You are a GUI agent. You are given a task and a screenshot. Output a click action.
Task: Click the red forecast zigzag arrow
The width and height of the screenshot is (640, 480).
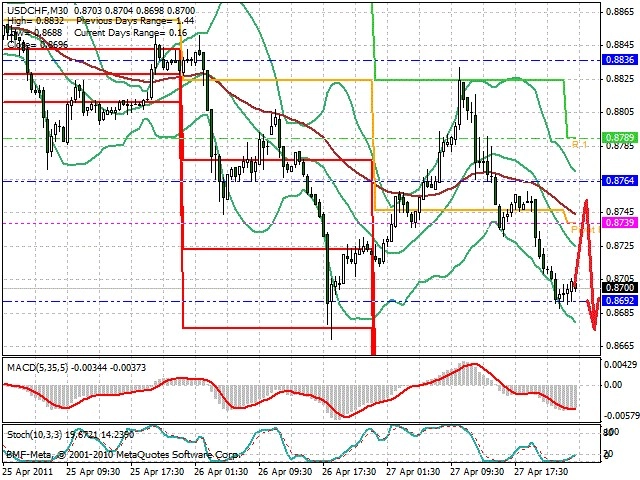pos(587,264)
